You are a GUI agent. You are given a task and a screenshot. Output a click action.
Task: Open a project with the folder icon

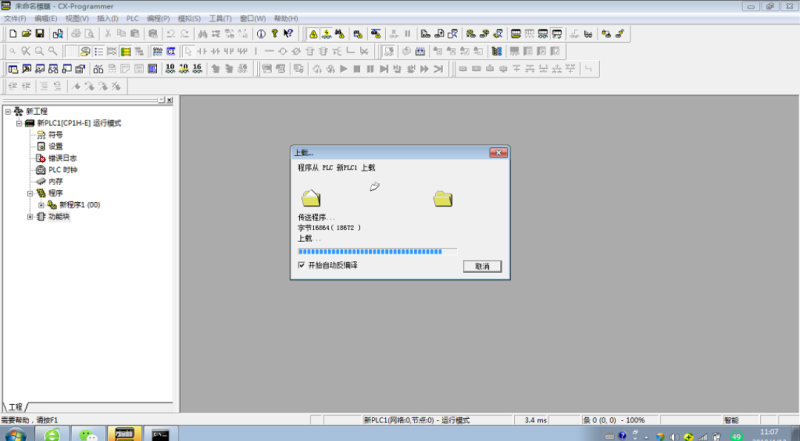(x=27, y=34)
